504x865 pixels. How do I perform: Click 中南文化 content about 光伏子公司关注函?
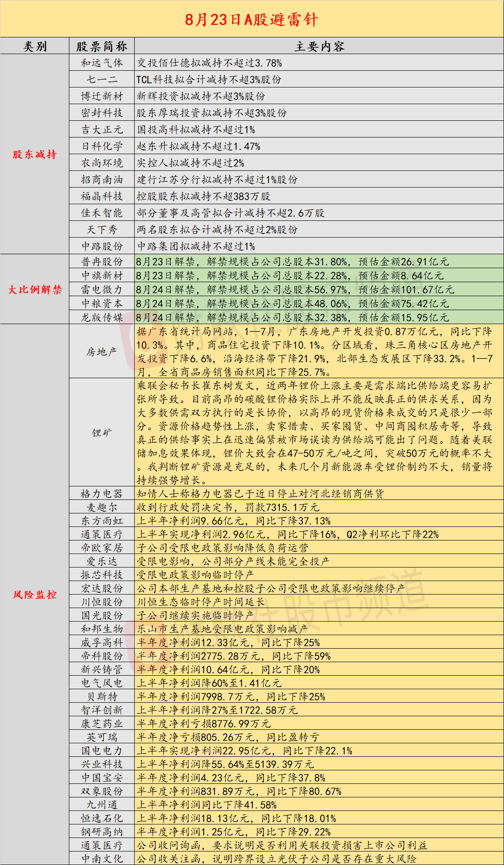[277, 859]
